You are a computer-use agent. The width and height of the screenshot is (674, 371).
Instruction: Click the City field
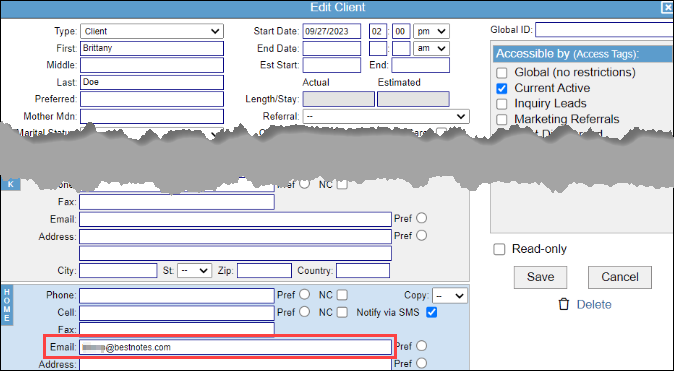[118, 271]
